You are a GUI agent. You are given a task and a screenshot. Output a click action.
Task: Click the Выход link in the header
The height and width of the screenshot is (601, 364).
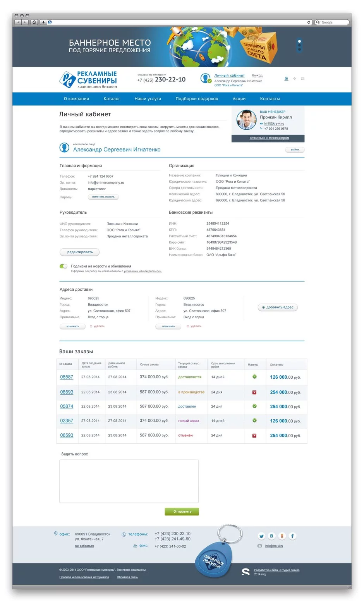tap(257, 76)
